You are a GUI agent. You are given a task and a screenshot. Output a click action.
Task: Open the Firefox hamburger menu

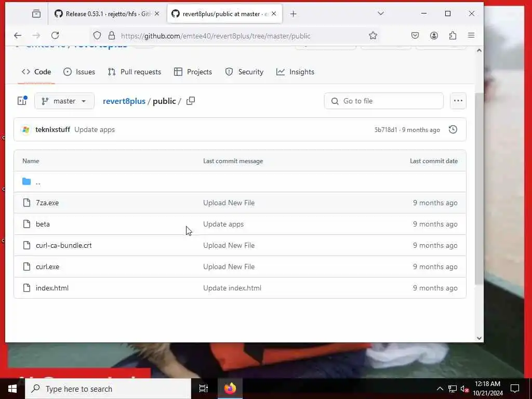point(471,35)
